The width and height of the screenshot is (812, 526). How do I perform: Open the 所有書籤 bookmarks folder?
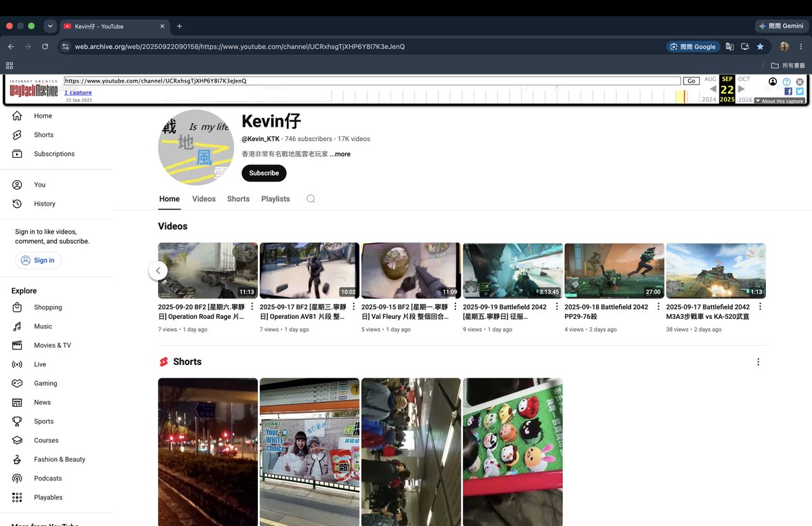[x=788, y=66]
